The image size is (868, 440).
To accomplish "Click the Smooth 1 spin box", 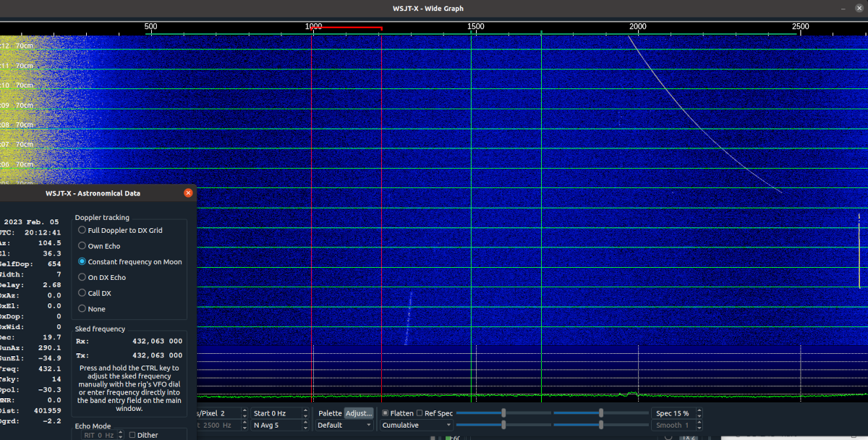I will 676,426.
